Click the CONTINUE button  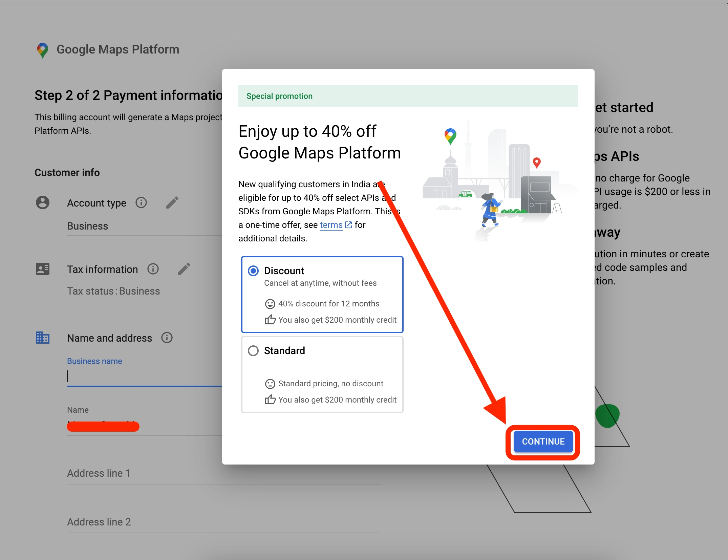pos(543,442)
